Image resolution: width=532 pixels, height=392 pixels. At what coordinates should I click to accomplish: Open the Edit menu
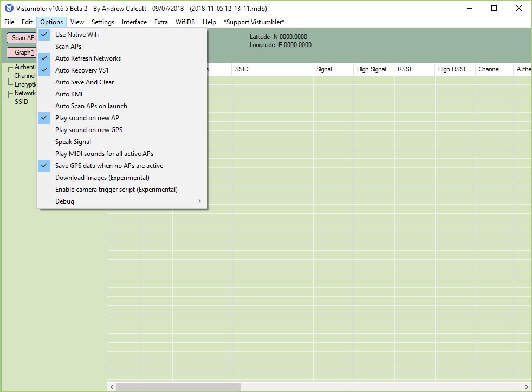point(27,22)
